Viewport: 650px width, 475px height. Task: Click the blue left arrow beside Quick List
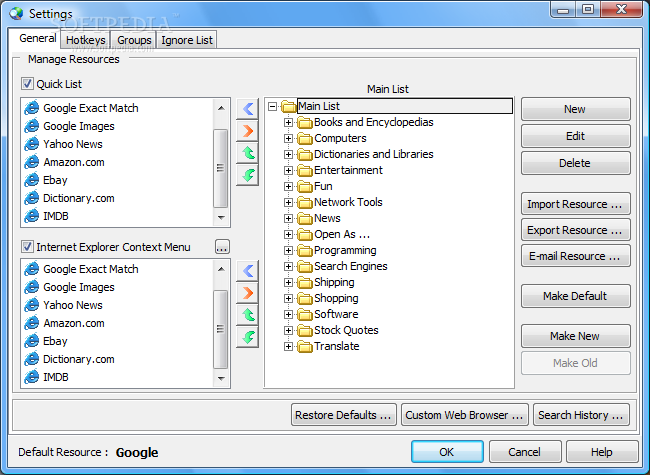coord(247,109)
